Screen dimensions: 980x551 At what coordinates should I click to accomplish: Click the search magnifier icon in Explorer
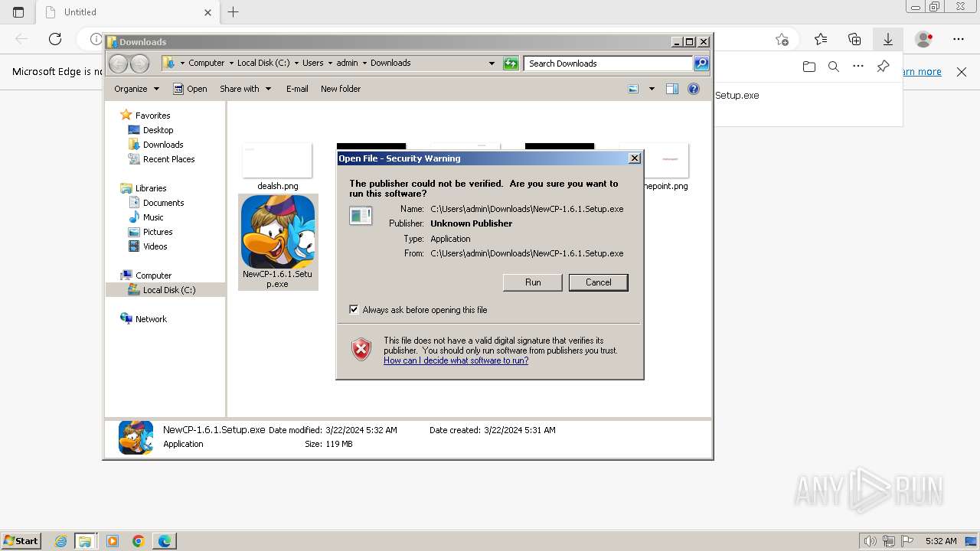pyautogui.click(x=701, y=64)
